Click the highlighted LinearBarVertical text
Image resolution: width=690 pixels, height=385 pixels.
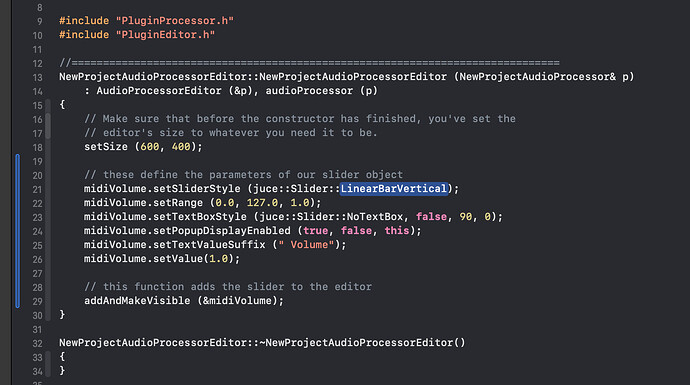coord(394,189)
